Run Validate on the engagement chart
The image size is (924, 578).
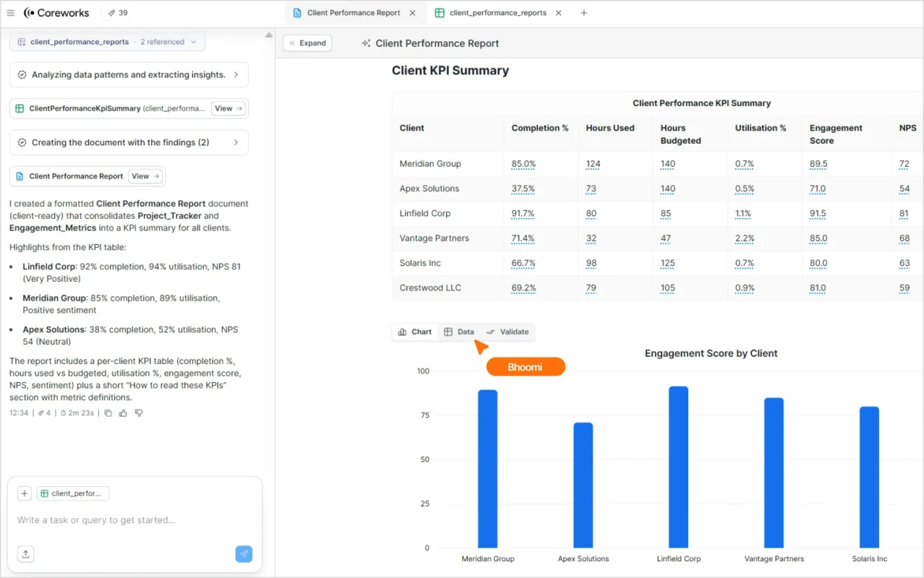tap(508, 332)
